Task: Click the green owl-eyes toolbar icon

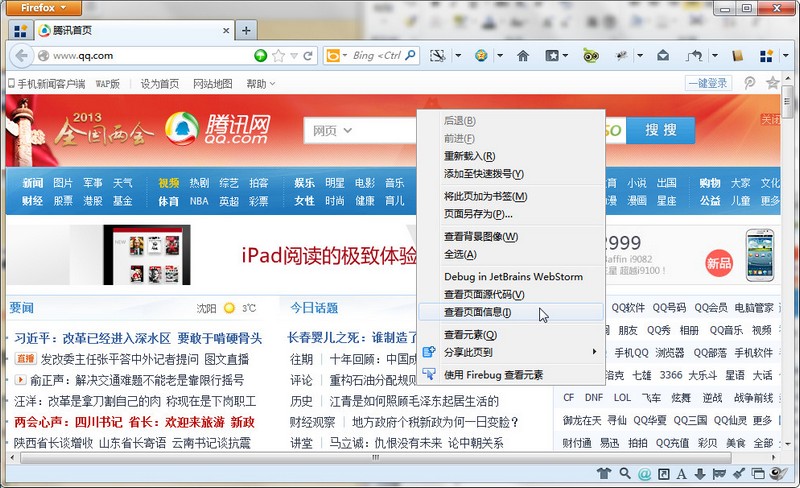Action: coord(591,56)
